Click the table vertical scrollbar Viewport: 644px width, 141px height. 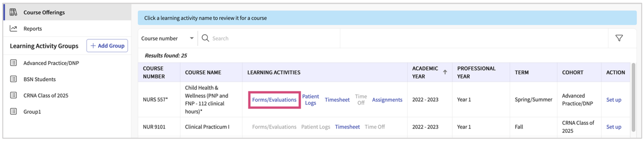(633, 97)
